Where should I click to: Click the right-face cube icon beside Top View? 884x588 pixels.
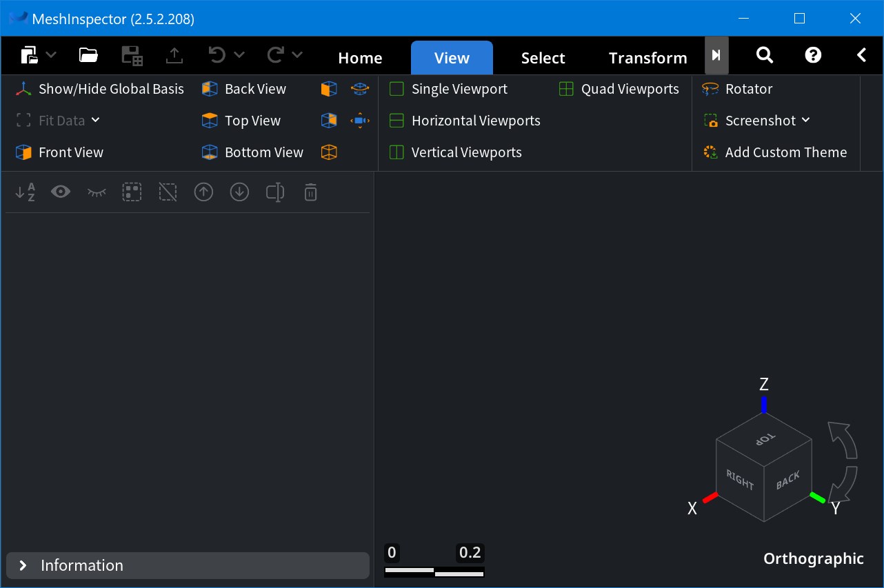tap(330, 121)
